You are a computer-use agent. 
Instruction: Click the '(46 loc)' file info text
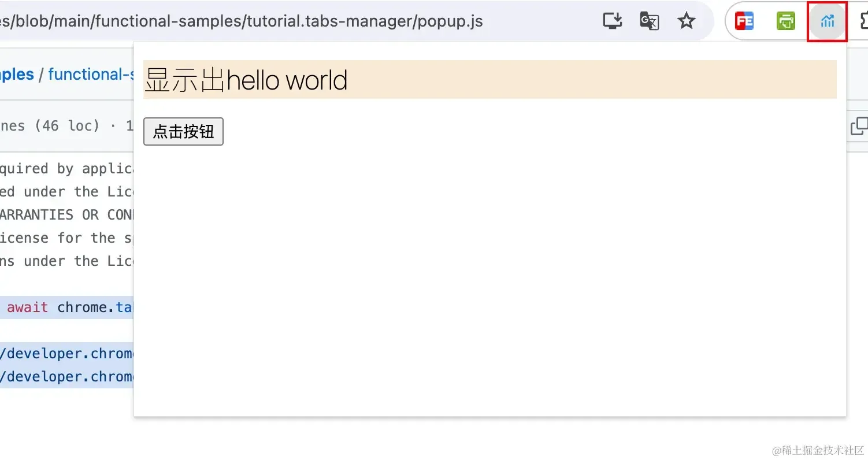click(x=67, y=125)
